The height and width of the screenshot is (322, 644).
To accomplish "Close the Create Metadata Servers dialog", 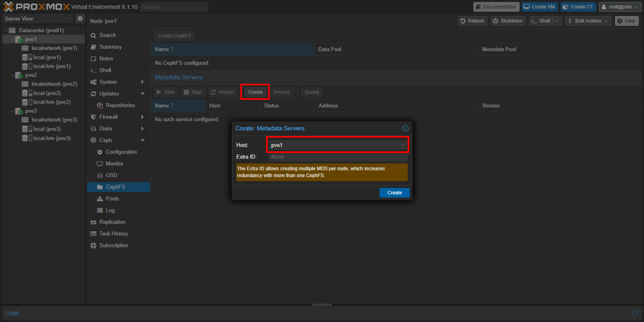I will [405, 128].
